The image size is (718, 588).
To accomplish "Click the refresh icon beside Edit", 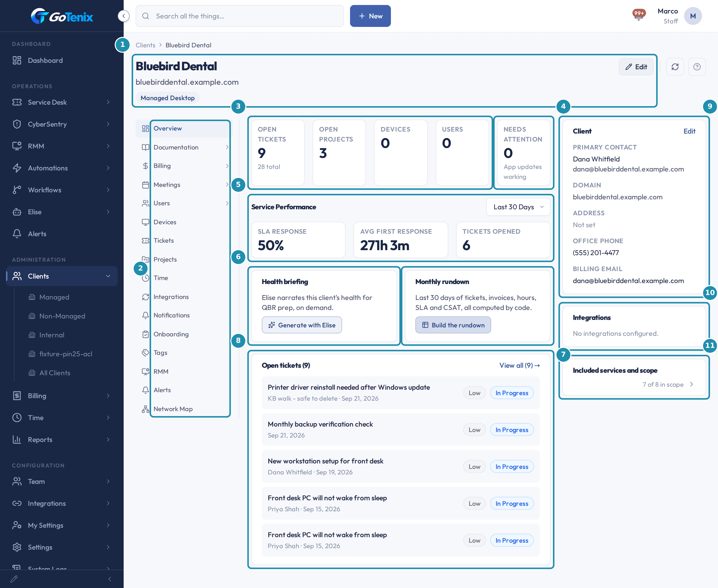I will (x=675, y=67).
